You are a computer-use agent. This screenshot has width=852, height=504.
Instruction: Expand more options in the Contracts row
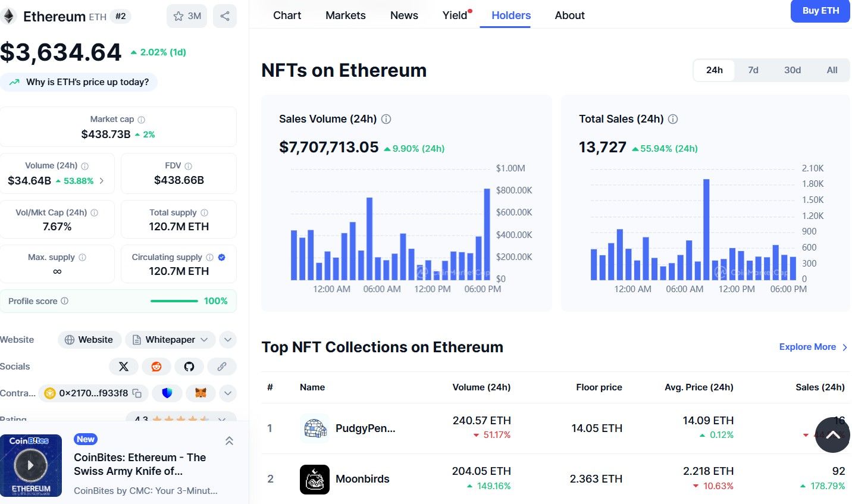tap(227, 393)
